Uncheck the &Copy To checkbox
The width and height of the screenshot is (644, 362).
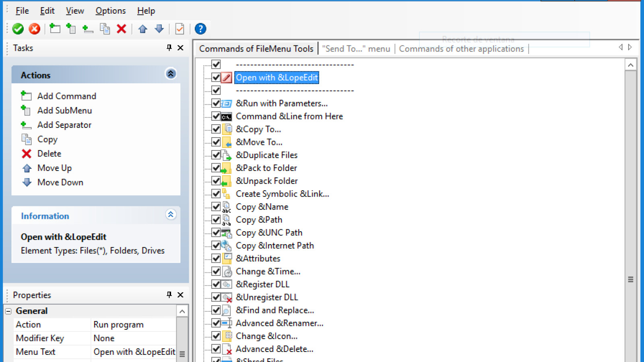tap(216, 129)
